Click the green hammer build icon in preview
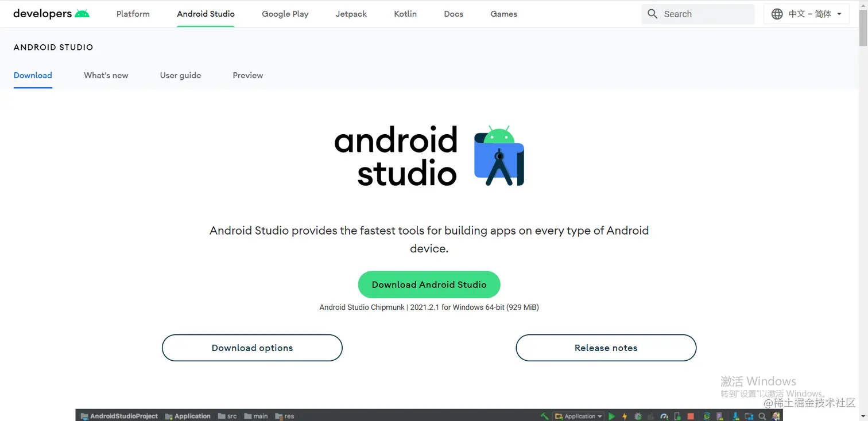868x421 pixels. (544, 416)
